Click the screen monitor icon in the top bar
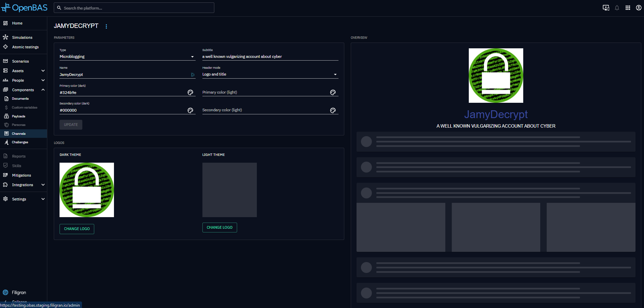This screenshot has height=308, width=644. [x=606, y=8]
